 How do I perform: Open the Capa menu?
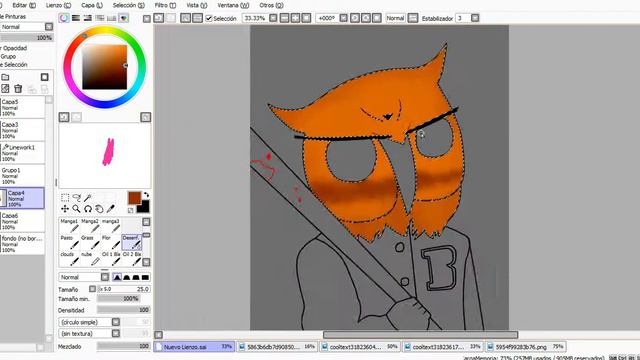[92, 5]
